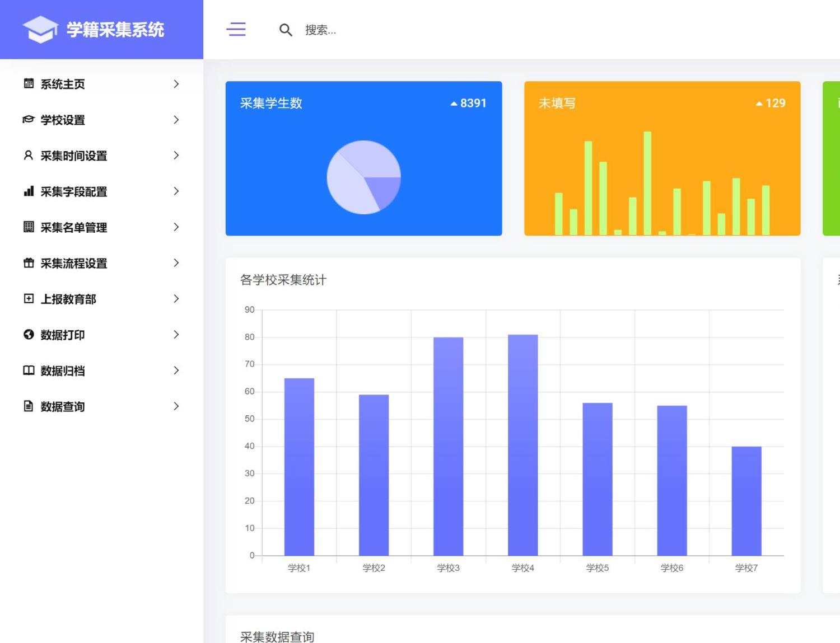Click the bar chart icon beside 采集字段配置
Screen dimensions: 840x643
point(29,191)
